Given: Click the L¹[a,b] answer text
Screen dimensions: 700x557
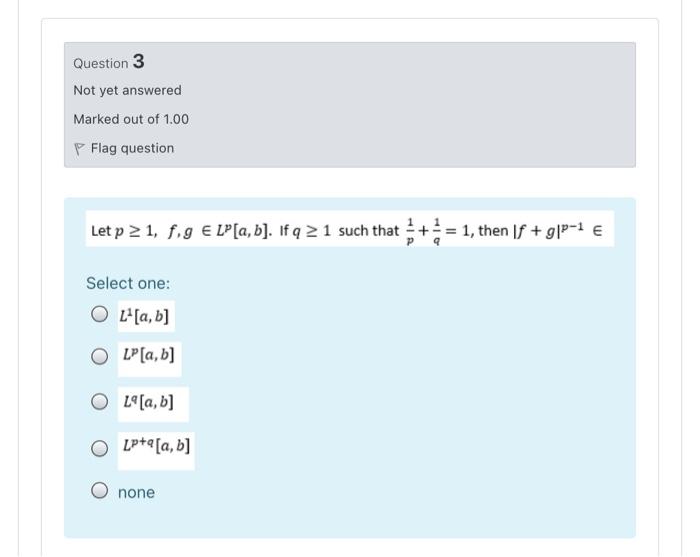Looking at the screenshot, I should point(144,316).
